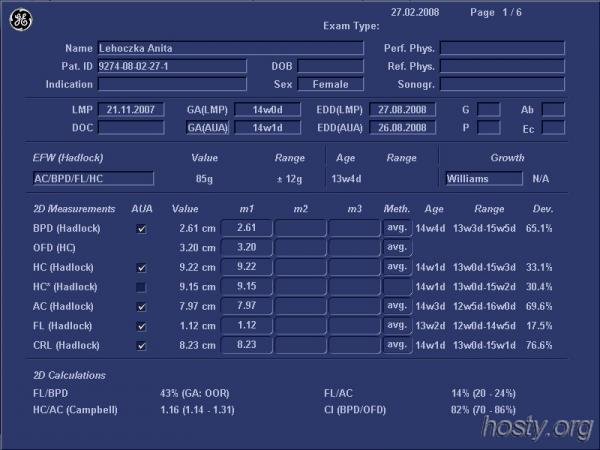Click the FL/BPD result 43% (GA: OOR)
Image resolution: width=600 pixels, height=450 pixels.
[195, 393]
